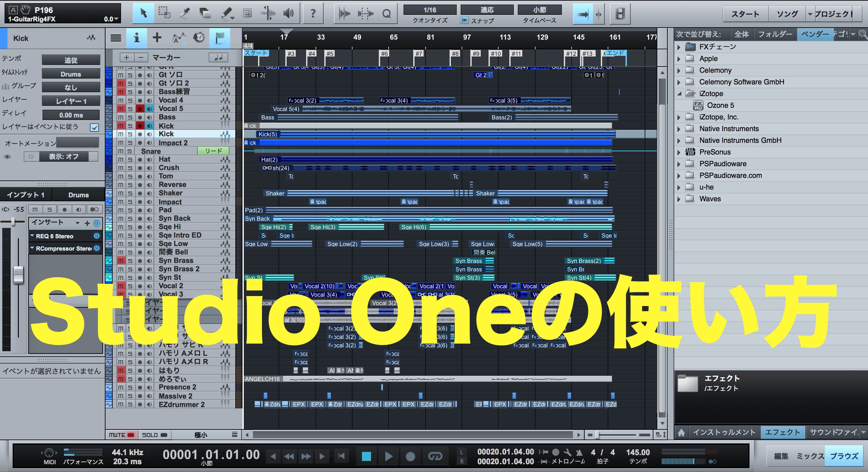The width and height of the screenshot is (868, 472).
Task: Select the Ozone 5 effect
Action: pos(720,106)
